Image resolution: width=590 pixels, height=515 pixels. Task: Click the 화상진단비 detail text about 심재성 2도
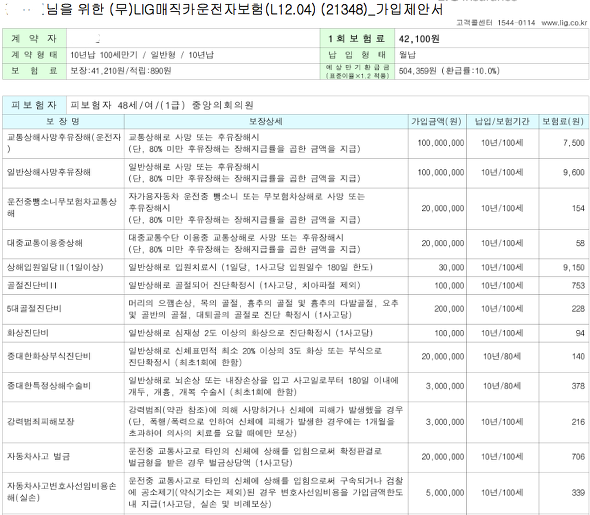pyautogui.click(x=250, y=333)
